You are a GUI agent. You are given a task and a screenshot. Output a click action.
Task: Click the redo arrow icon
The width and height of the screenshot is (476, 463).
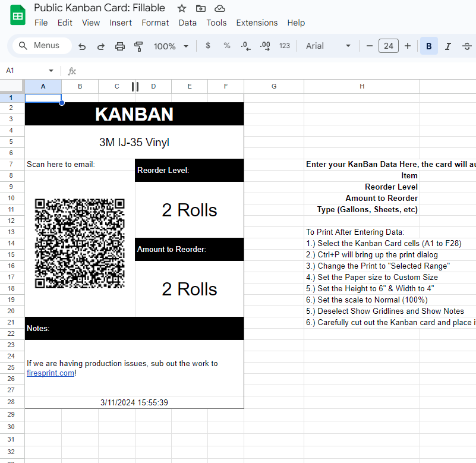click(101, 46)
